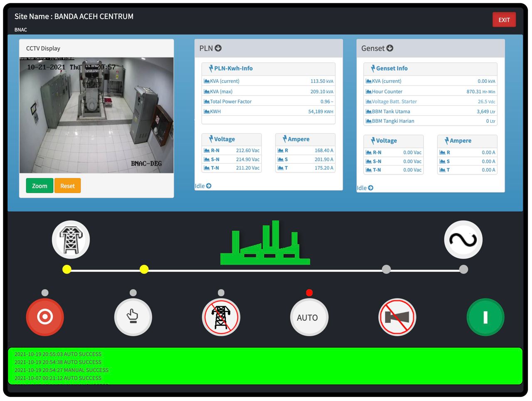
Task: Click the orange Reset button
Action: tap(67, 186)
